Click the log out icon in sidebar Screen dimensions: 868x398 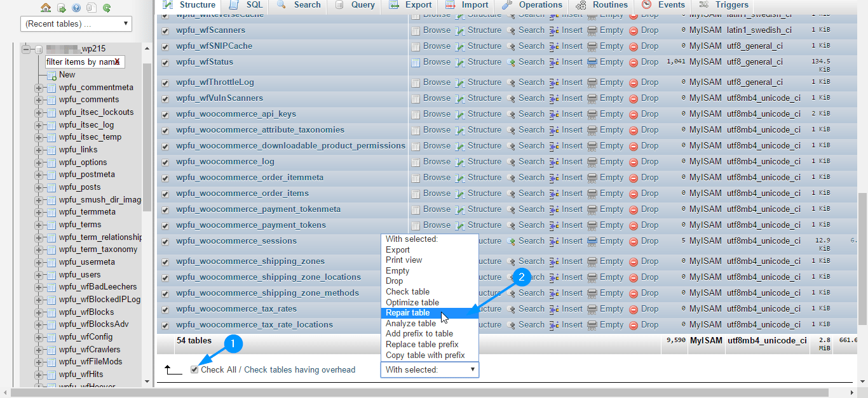(61, 8)
